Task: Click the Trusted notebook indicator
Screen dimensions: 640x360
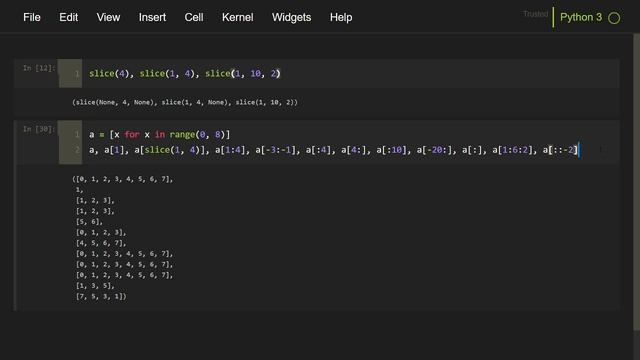Action: pyautogui.click(x=536, y=14)
